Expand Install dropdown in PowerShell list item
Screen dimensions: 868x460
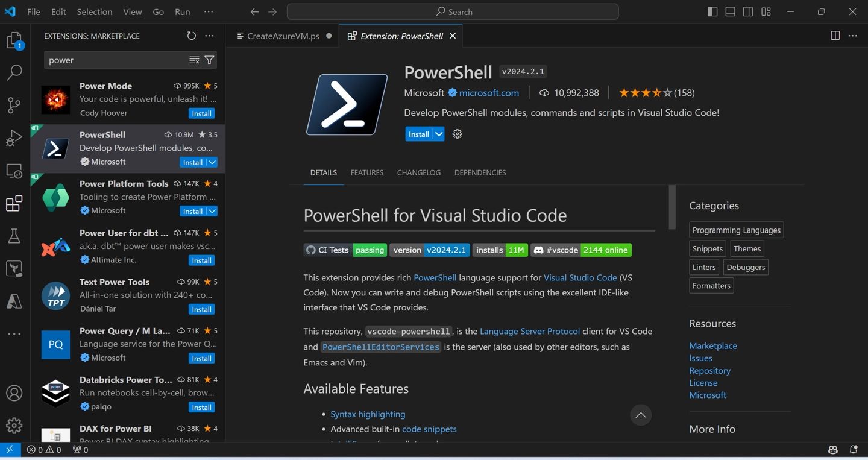[x=212, y=162]
